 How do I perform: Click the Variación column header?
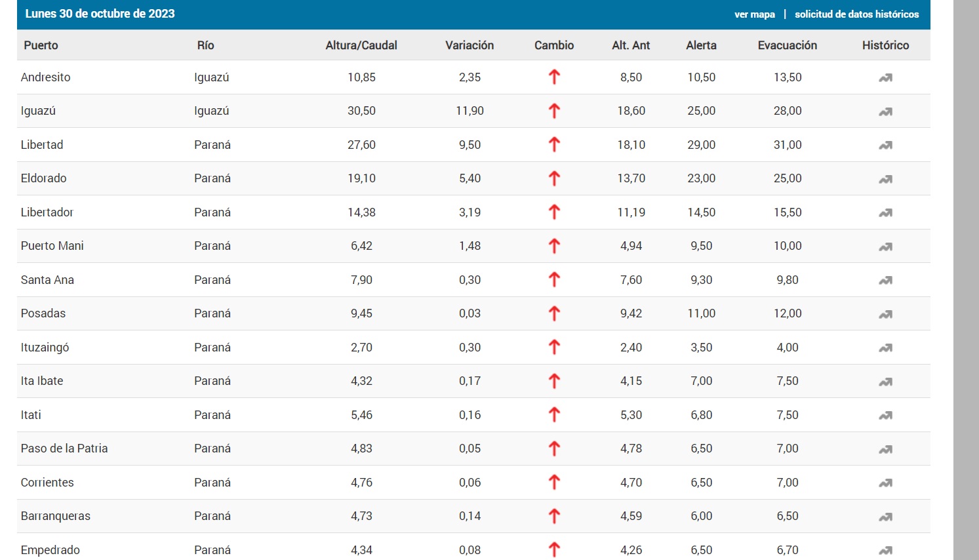click(470, 45)
